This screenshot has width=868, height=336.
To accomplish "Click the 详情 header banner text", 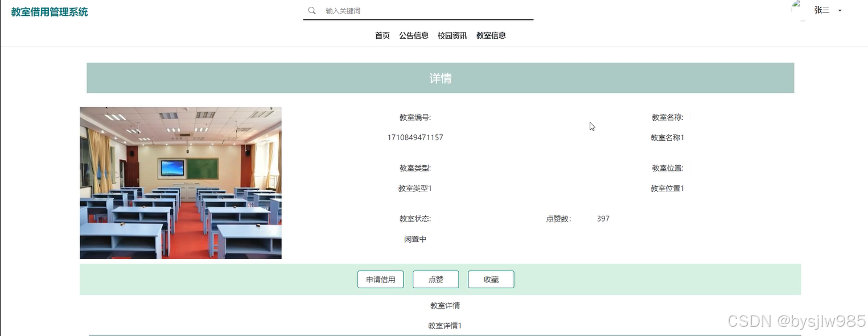I will click(441, 79).
